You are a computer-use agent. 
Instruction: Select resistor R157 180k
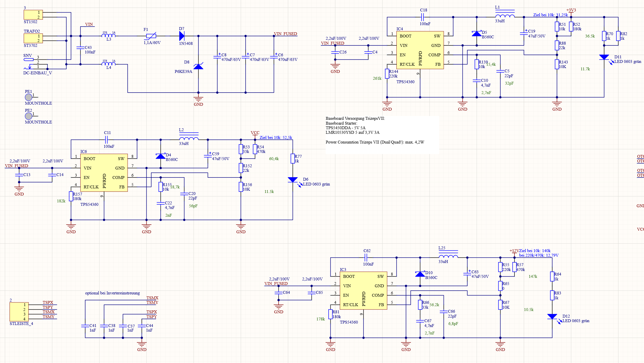click(71, 196)
